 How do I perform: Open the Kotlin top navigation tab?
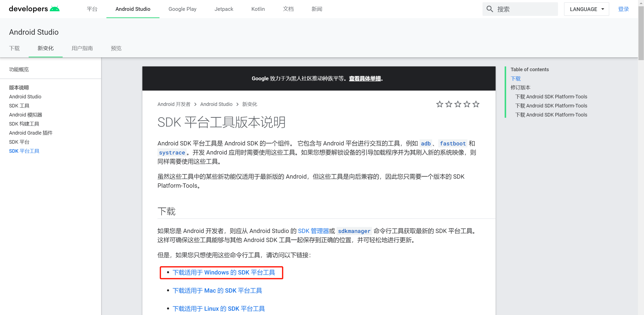click(258, 9)
